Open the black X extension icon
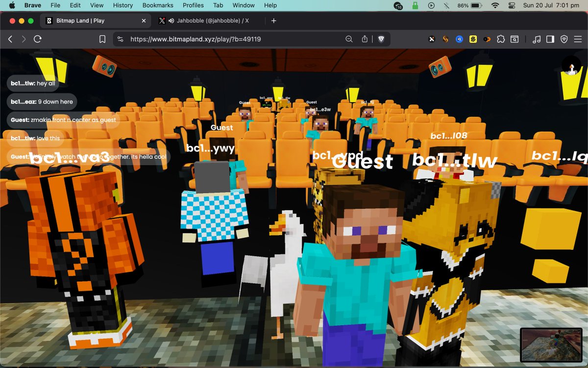The height and width of the screenshot is (368, 588). pos(432,39)
